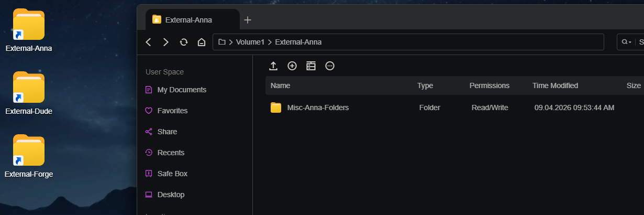The image size is (644, 215).
Task: Click the Read/Write permissions cell
Action: (x=490, y=107)
